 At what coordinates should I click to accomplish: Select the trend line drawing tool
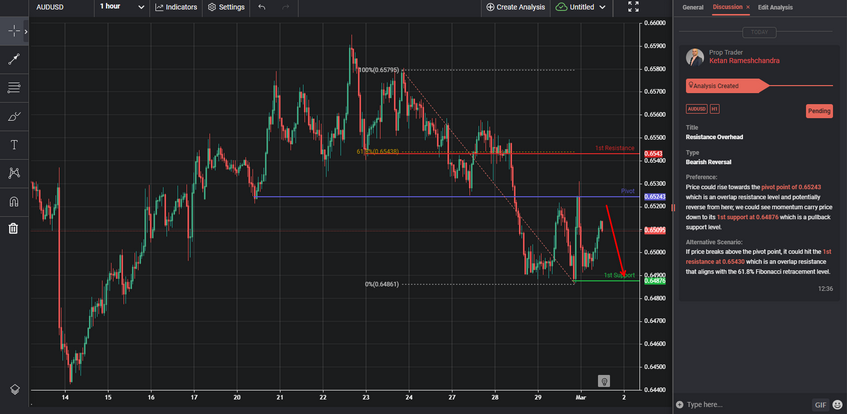[x=14, y=59]
